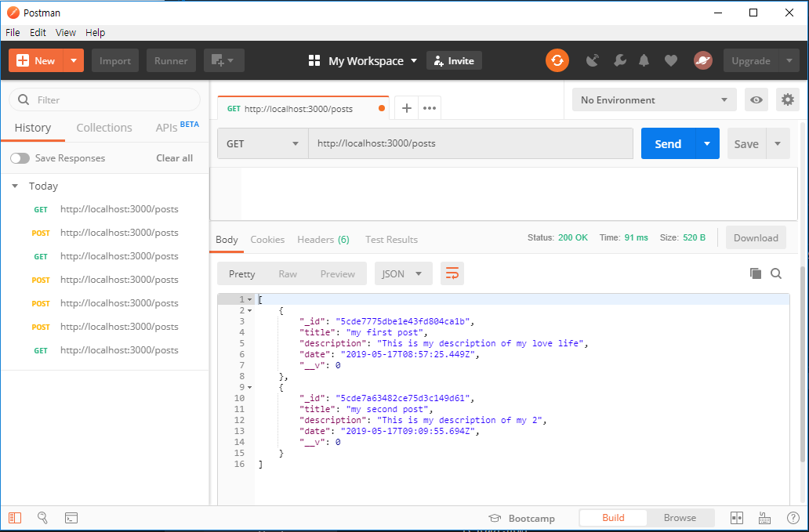Screen dimensions: 809x532
Task: Open the Save button dropdown arrow
Action: pyautogui.click(x=778, y=143)
